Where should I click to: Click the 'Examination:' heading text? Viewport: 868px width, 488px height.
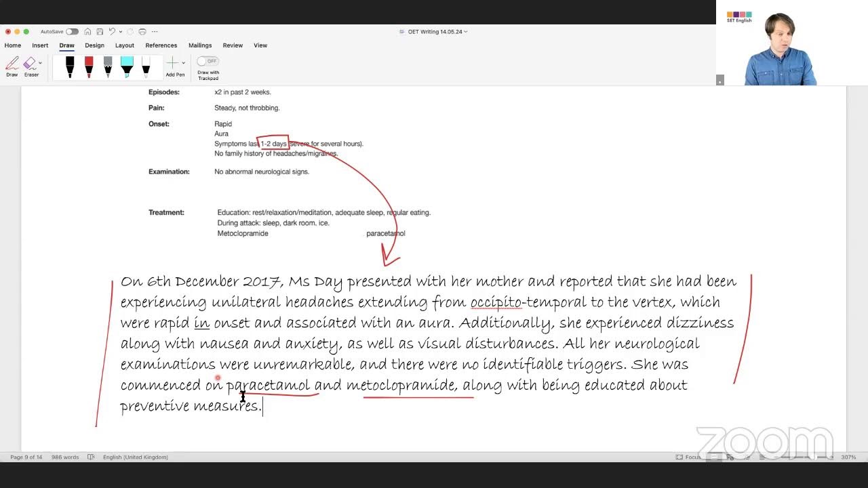pyautogui.click(x=169, y=172)
